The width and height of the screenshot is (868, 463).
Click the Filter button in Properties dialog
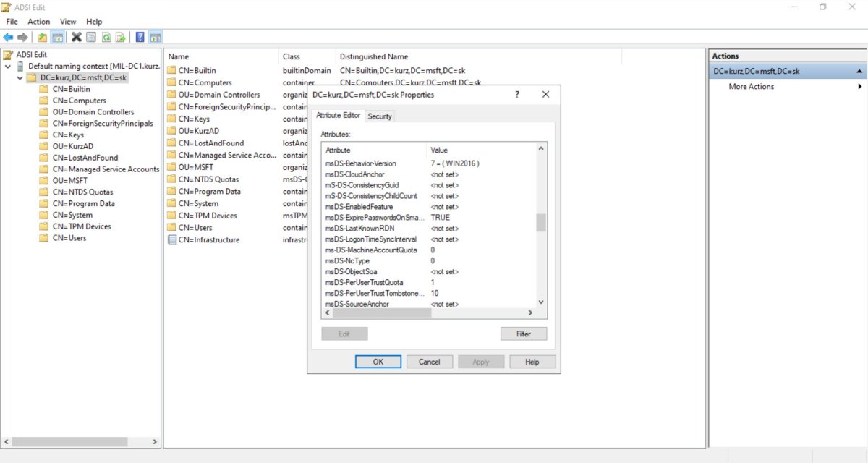[523, 334]
